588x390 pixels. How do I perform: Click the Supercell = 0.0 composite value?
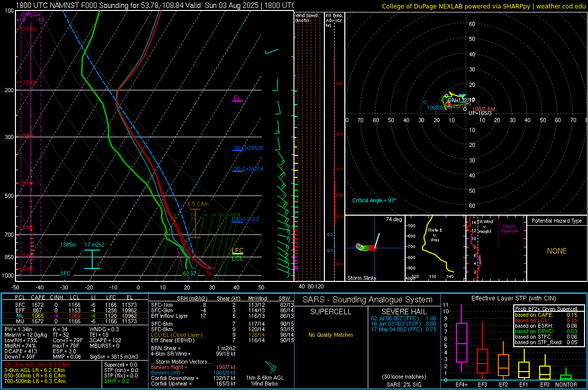tap(121, 365)
